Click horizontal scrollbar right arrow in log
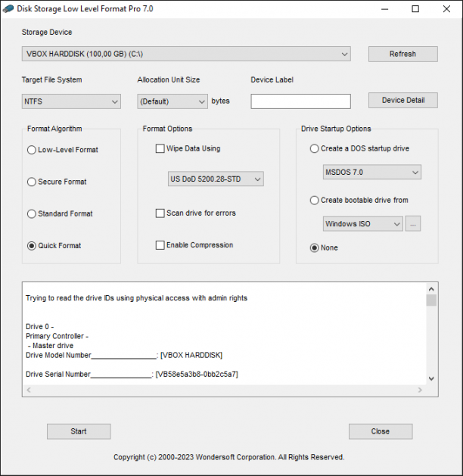 click(x=420, y=390)
